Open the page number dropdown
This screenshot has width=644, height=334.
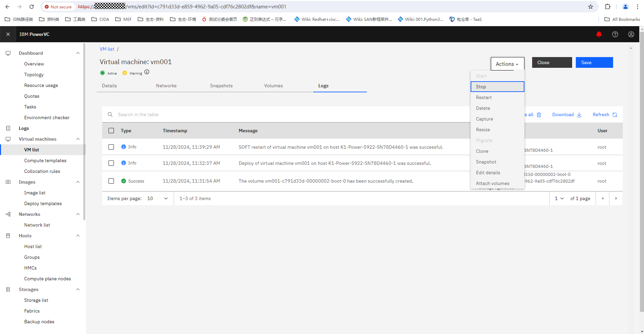[x=559, y=198]
